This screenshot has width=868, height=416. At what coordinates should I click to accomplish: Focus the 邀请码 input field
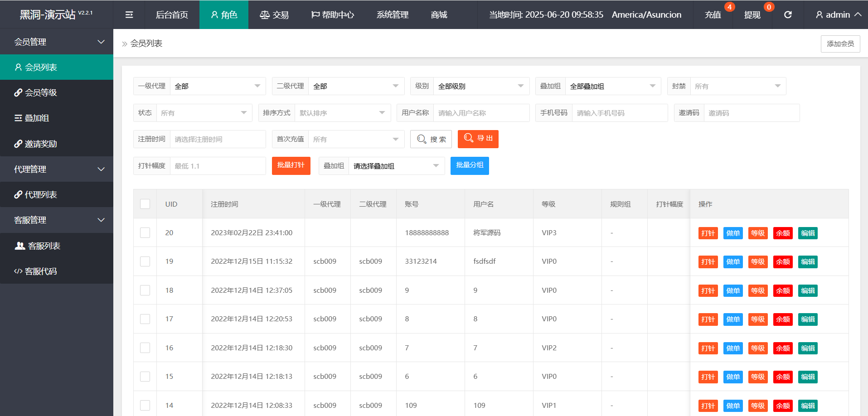tap(752, 113)
